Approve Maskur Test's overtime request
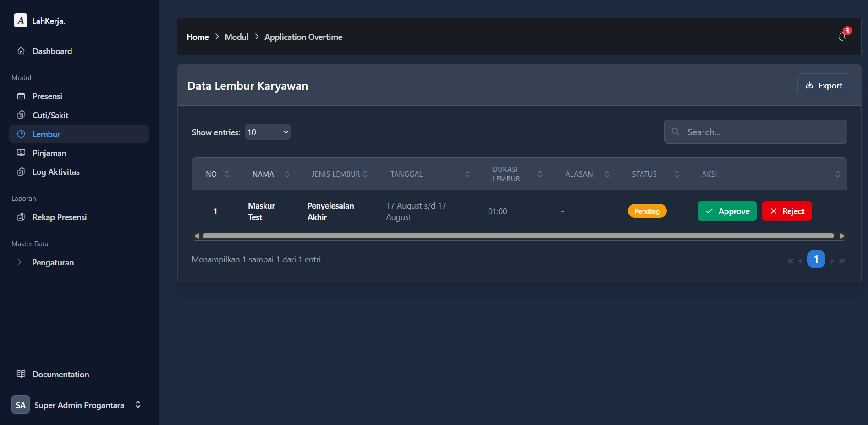This screenshot has width=868, height=425. [727, 211]
